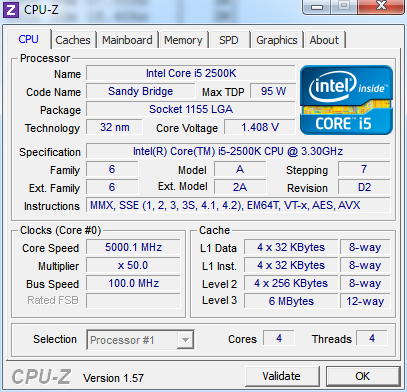
Task: Switch to the Caches tab
Action: [73, 40]
